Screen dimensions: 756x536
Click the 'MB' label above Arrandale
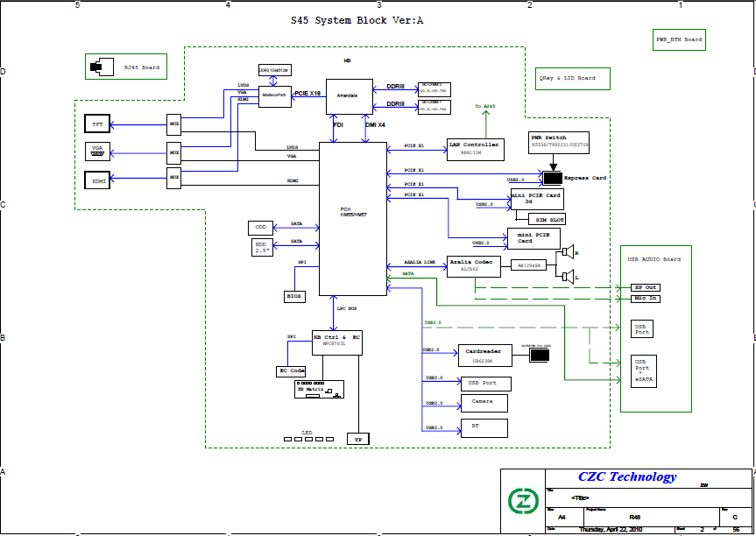click(347, 60)
